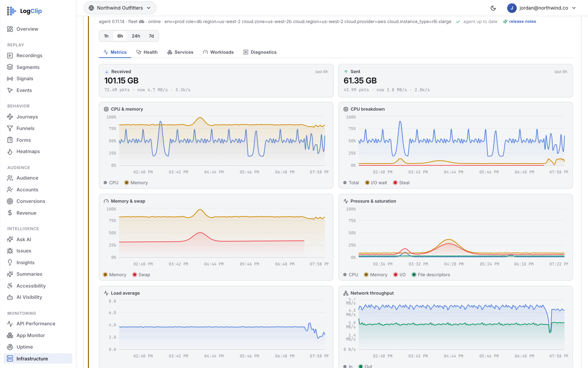The image size is (588, 368).
Task: Open the Workloads tab
Action: (x=218, y=52)
